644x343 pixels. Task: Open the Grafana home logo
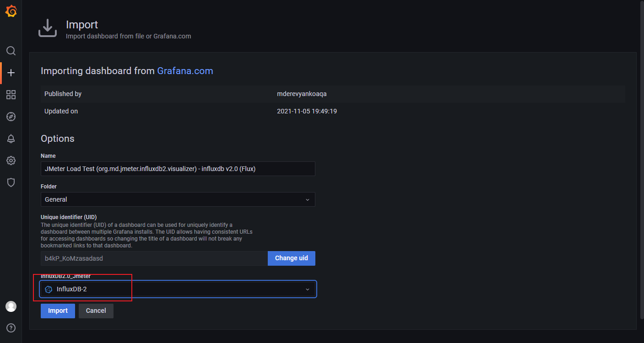click(x=11, y=11)
